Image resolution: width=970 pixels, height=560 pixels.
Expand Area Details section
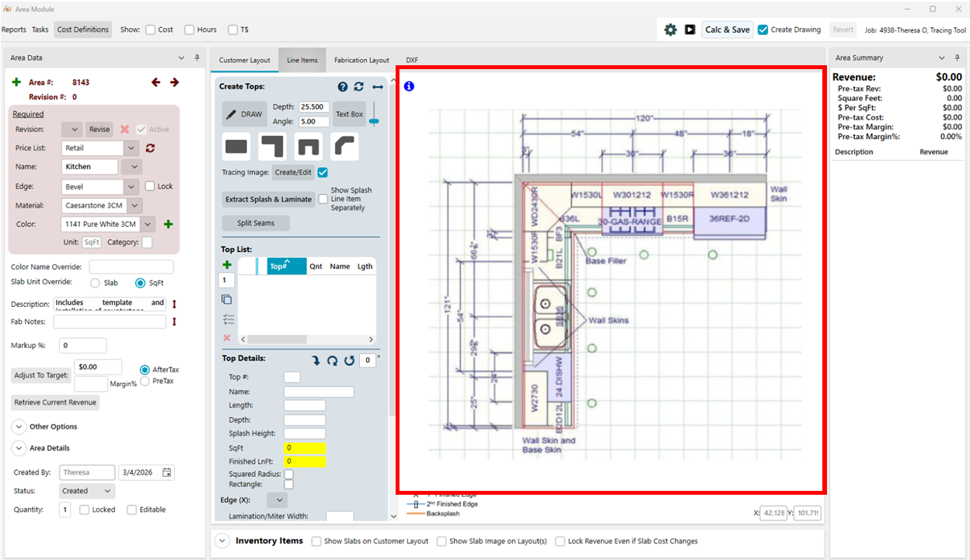click(x=18, y=448)
